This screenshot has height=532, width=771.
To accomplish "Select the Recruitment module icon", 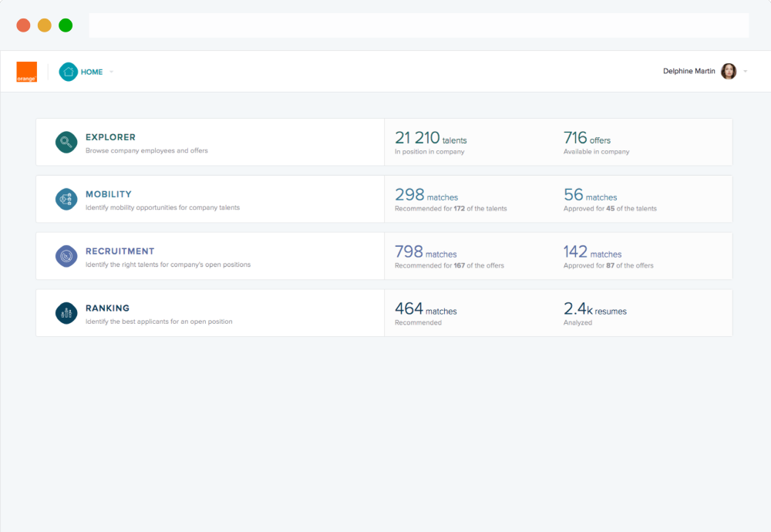I will [66, 256].
